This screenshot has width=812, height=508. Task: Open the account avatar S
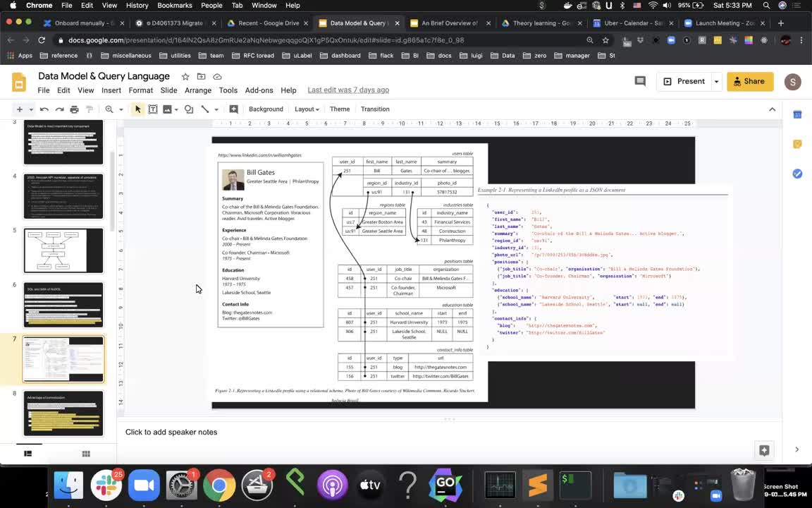click(x=792, y=82)
